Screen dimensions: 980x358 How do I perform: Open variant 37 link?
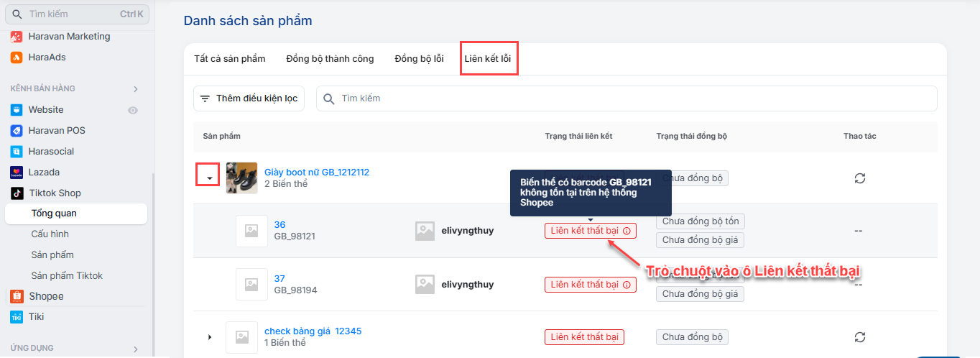279,279
